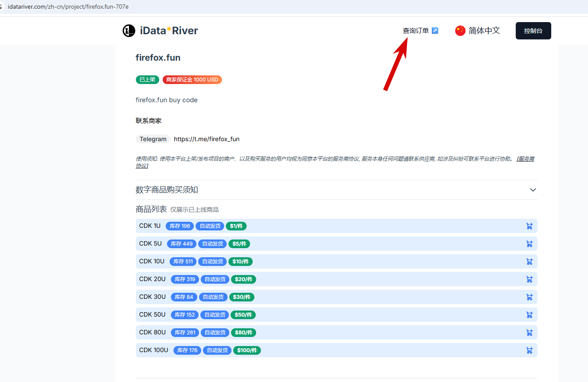588x382 pixels.
Task: Click the 商家保证金 1000 USD badge
Action: (192, 80)
